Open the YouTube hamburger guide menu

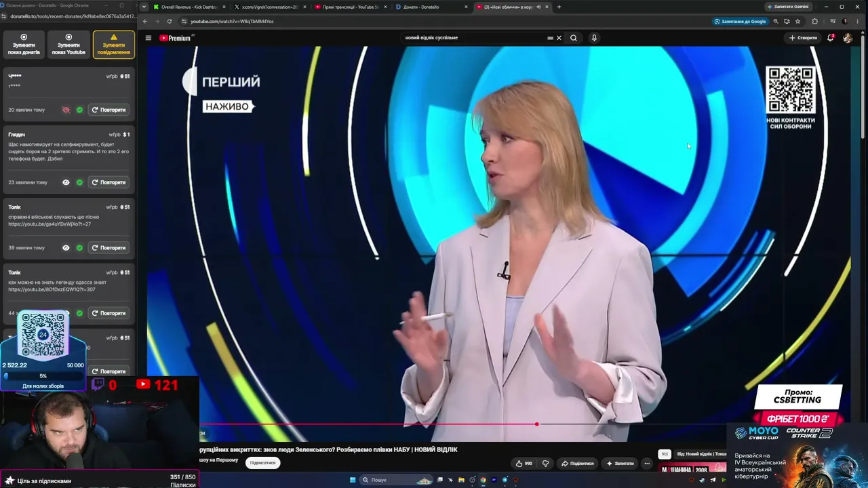click(148, 38)
